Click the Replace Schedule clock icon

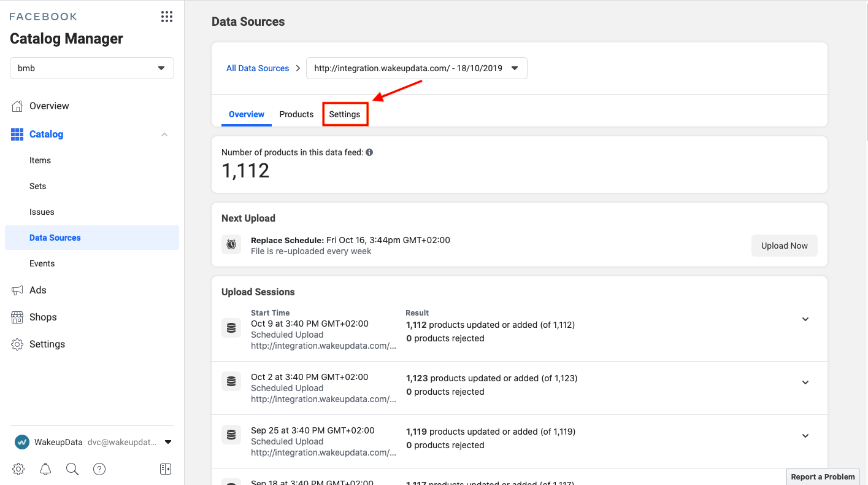231,244
